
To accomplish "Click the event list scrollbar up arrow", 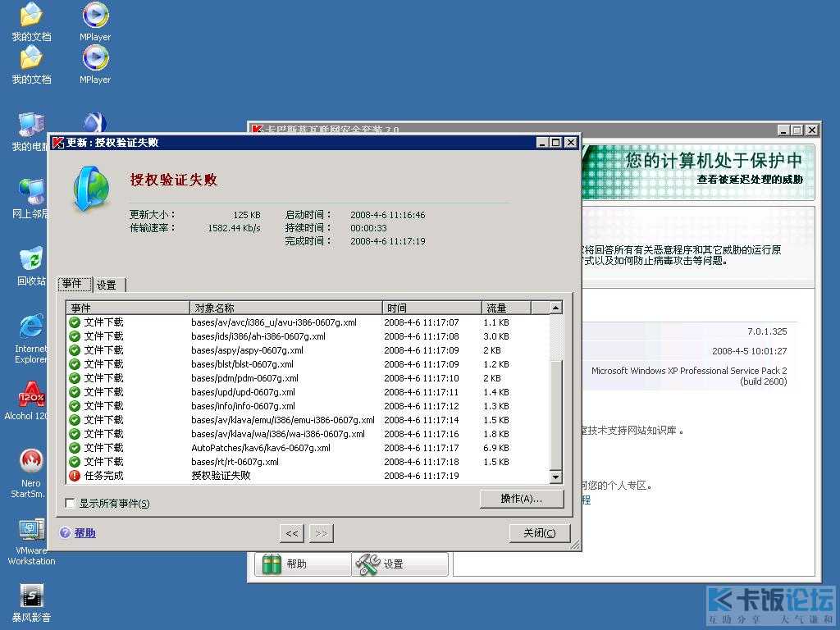I will pos(555,308).
